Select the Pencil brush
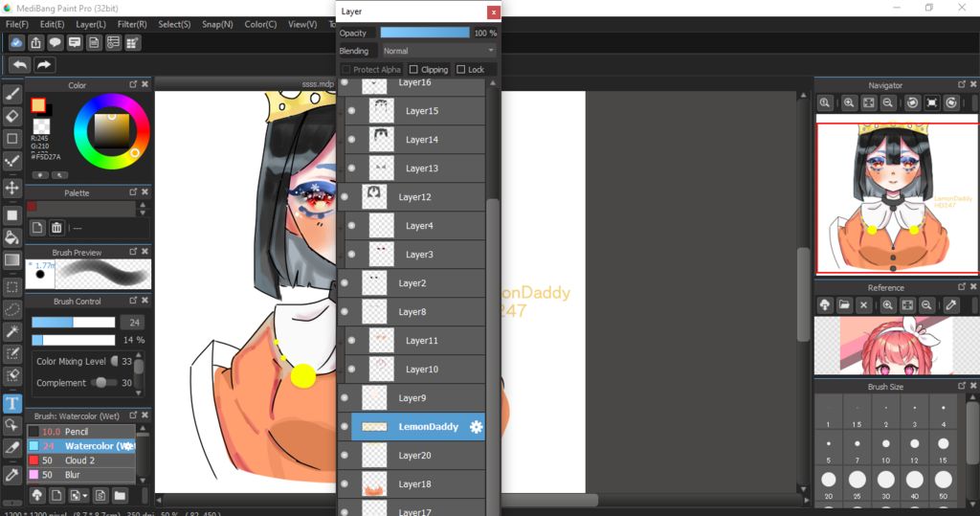Screen dimensions: 980x516 [81, 432]
